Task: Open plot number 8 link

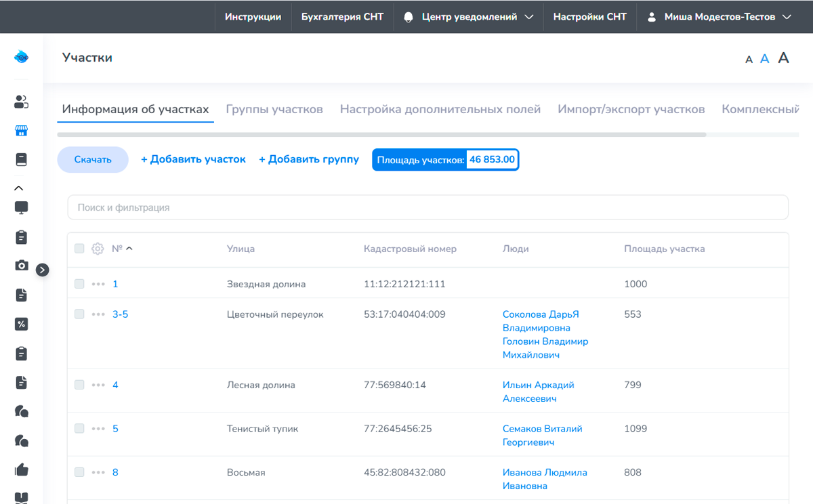Action: (115, 472)
